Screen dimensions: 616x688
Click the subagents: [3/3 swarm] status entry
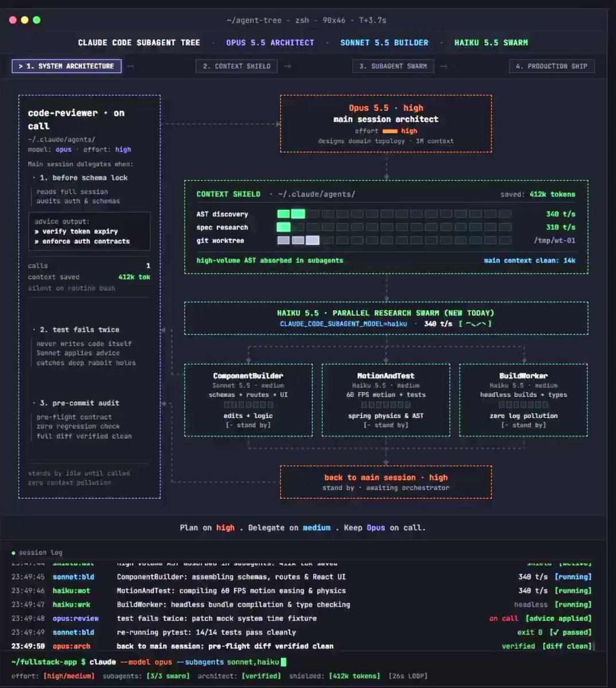(146, 676)
